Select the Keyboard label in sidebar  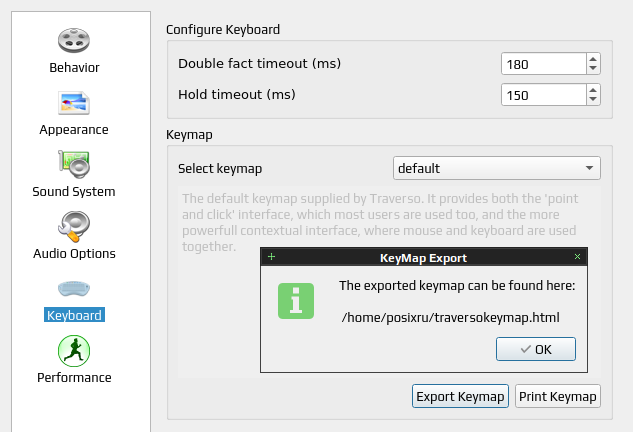[74, 315]
